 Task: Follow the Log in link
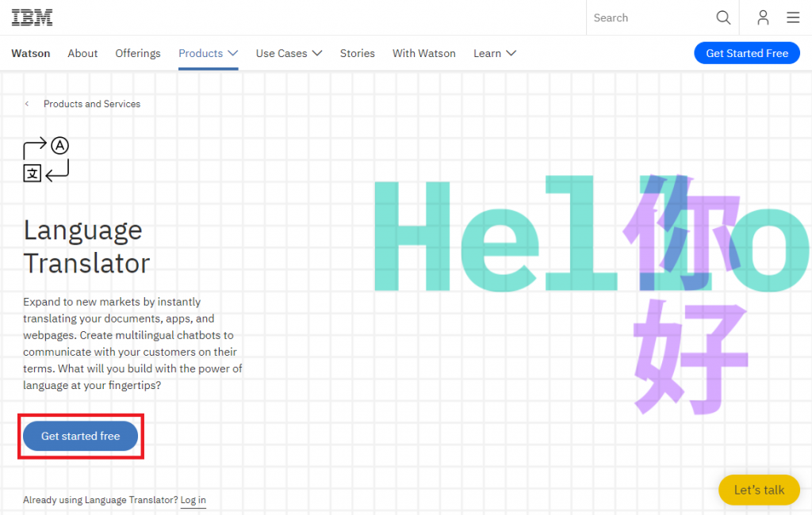(193, 500)
